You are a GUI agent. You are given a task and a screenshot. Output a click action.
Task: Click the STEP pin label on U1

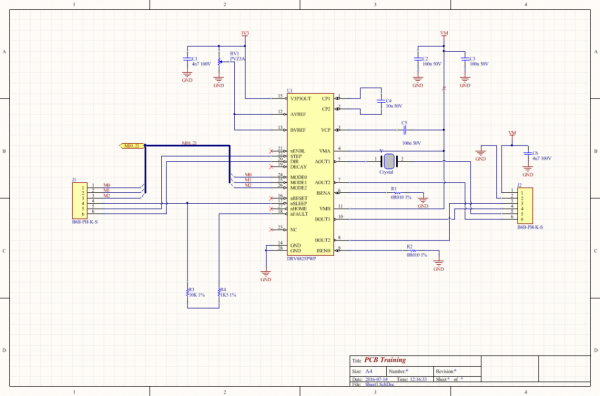[296, 156]
